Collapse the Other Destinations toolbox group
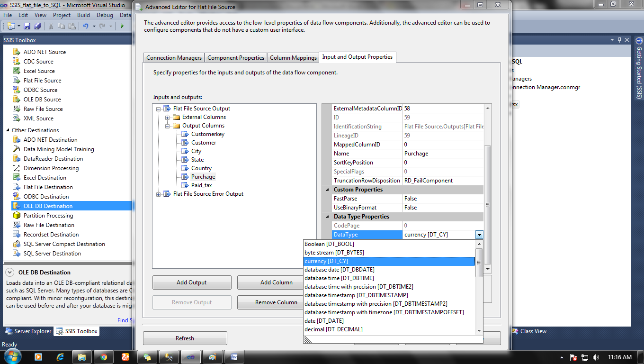This screenshot has height=364, width=644. [8, 130]
